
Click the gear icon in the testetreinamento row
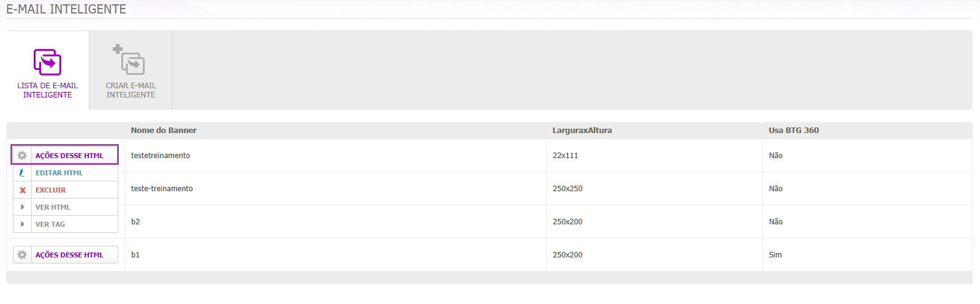[x=22, y=156]
